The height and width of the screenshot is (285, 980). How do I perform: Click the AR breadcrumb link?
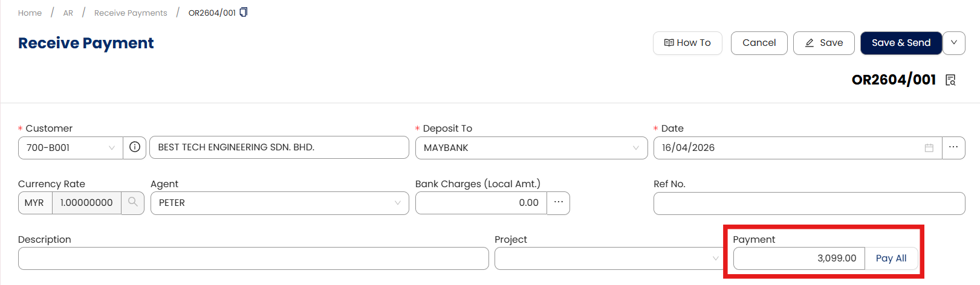coord(68,13)
